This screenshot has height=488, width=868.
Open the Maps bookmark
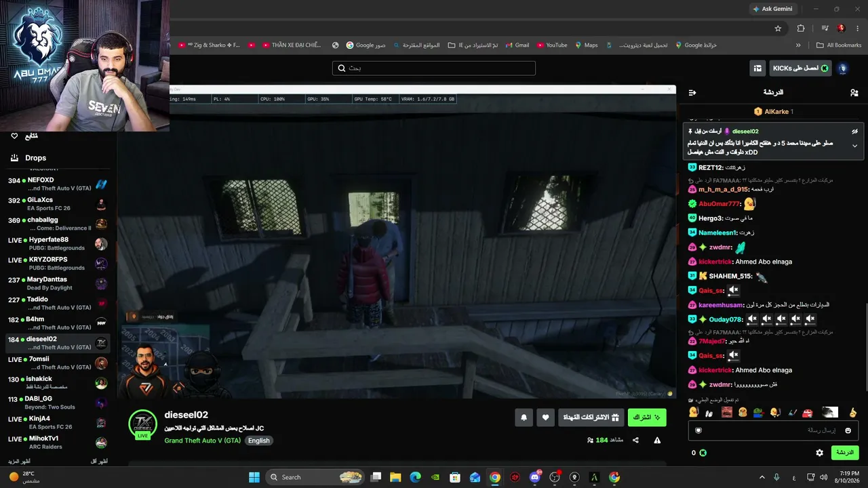coord(587,45)
